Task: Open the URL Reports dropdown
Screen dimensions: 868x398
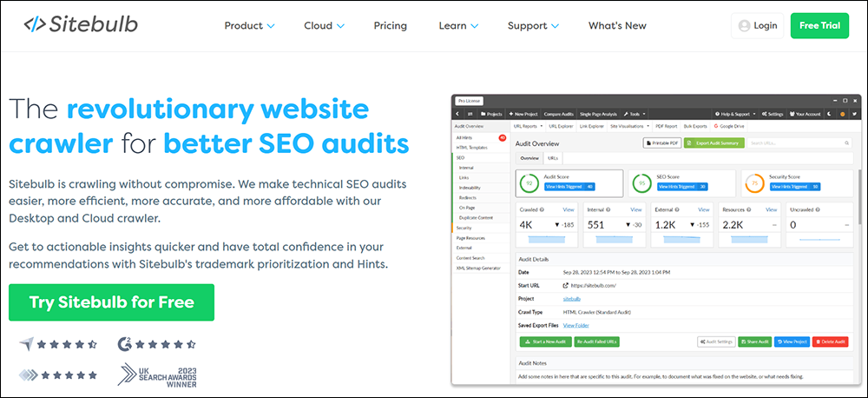Action: pyautogui.click(x=528, y=126)
